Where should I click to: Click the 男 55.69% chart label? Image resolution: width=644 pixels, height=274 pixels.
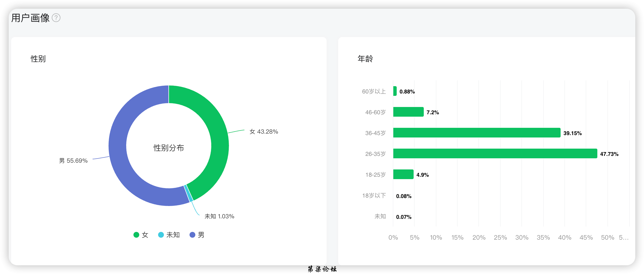pos(73,161)
